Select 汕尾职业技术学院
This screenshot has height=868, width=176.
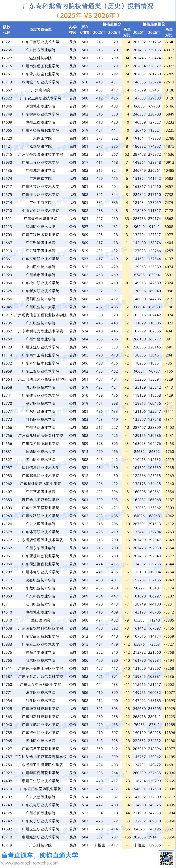40,661
